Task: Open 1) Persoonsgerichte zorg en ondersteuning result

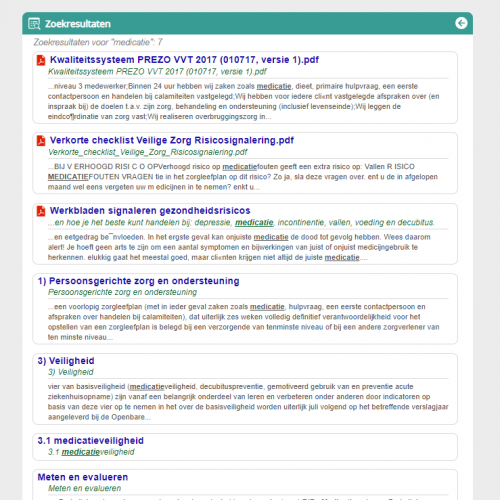Action: pos(138,281)
